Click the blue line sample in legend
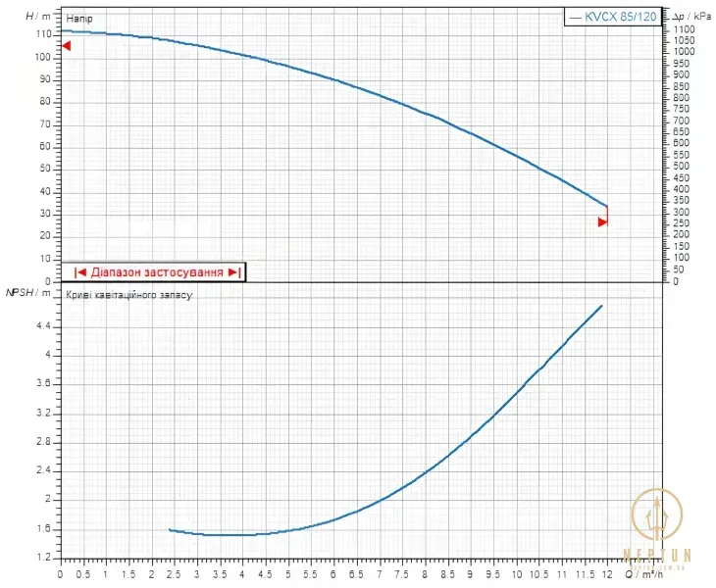The image size is (716, 588). [576, 18]
